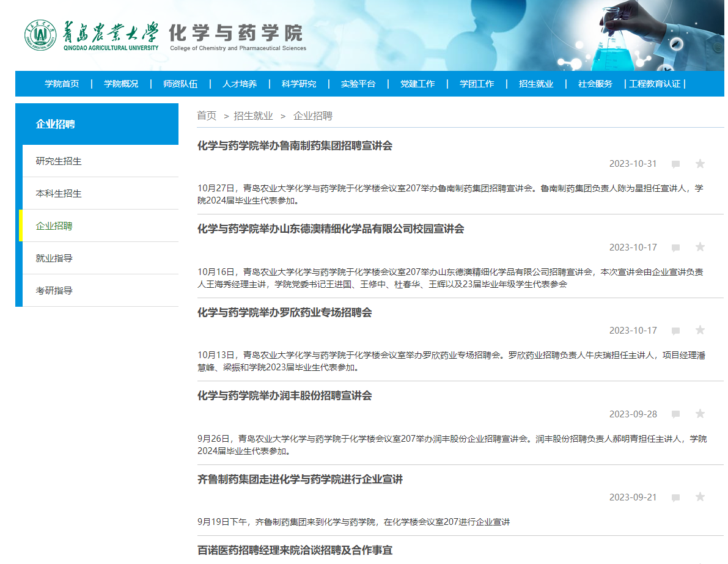Click comment icon for 润丰股份 article

click(x=675, y=415)
